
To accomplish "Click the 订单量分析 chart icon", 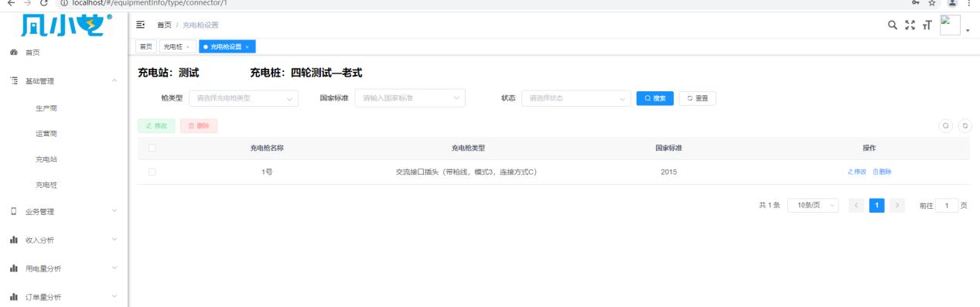I will tap(13, 297).
